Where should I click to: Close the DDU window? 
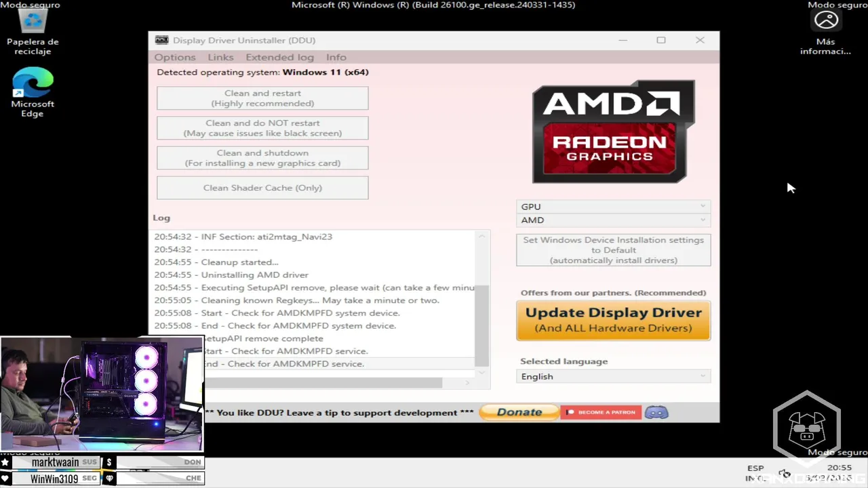[700, 40]
